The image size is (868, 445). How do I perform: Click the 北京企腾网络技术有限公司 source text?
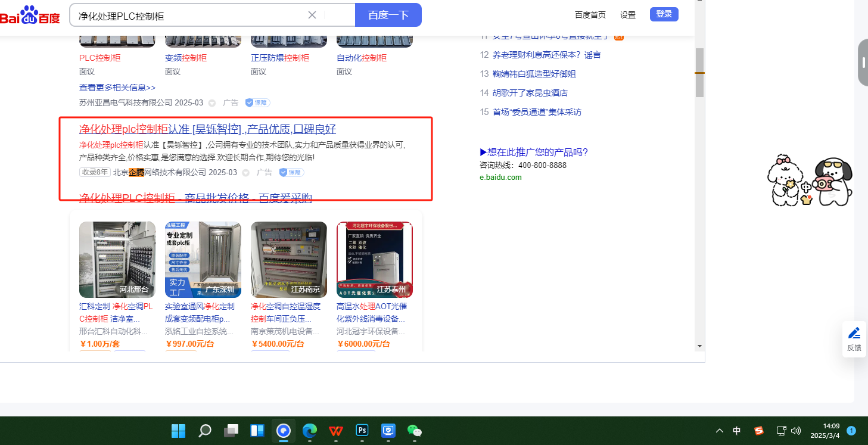[160, 172]
